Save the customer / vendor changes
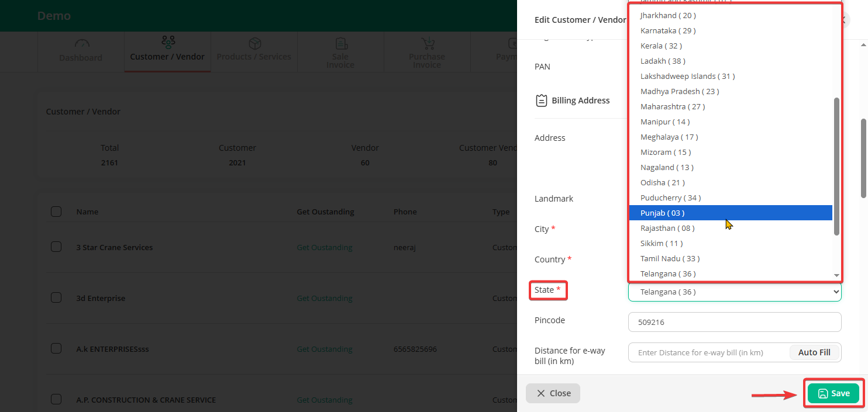 tap(833, 393)
